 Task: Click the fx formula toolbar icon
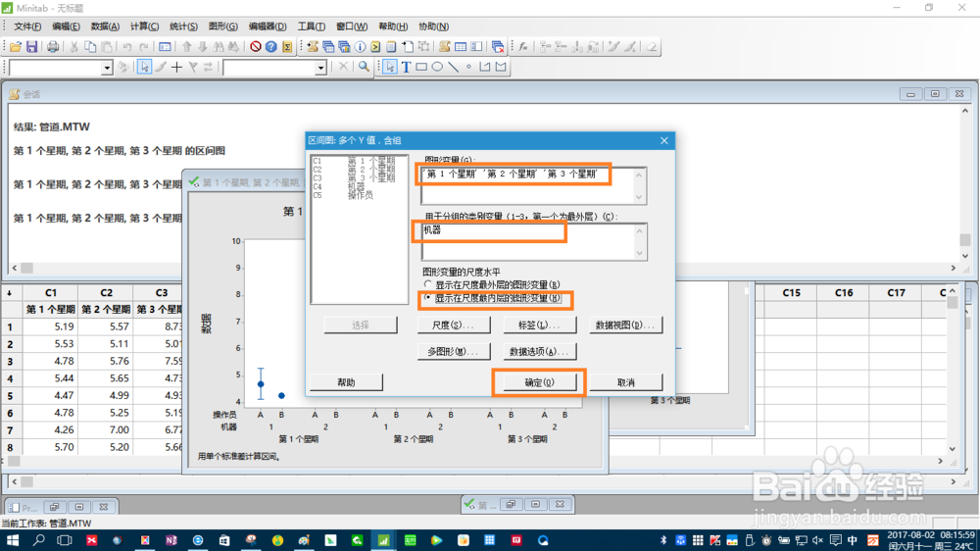[523, 47]
